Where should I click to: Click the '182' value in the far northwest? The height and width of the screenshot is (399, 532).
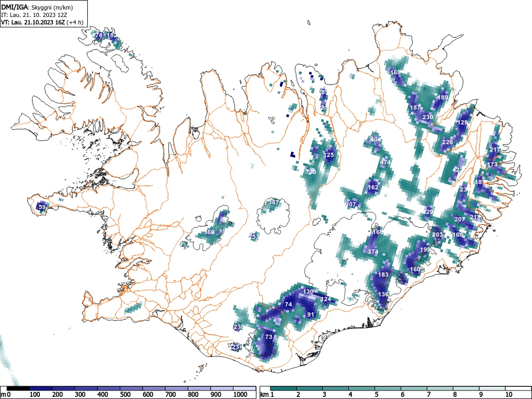click(112, 35)
